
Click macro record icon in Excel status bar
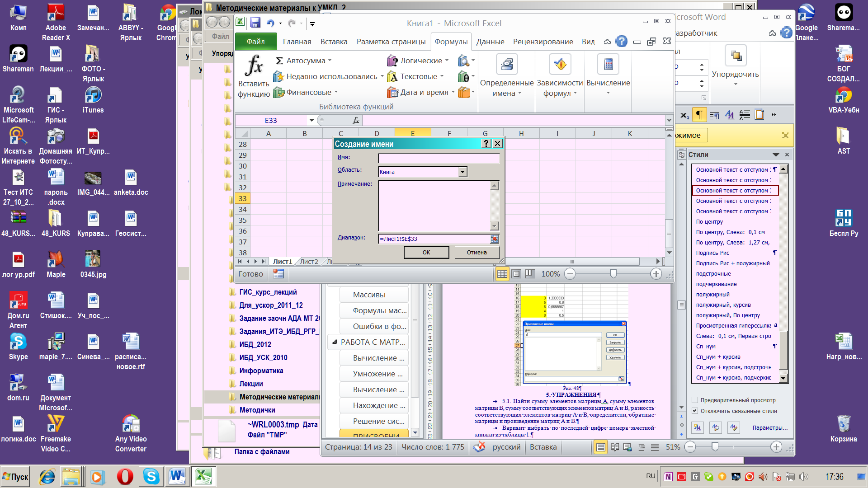coord(278,274)
